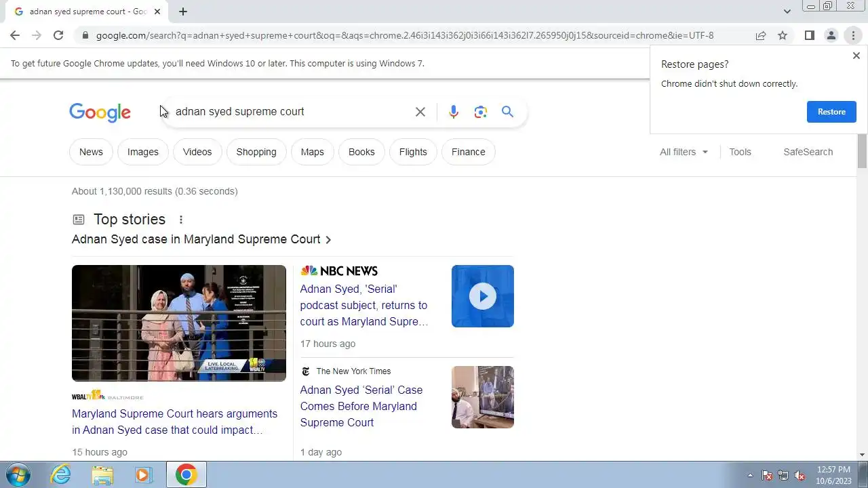Screen dimensions: 868x488
Task: Click the browser back arrow
Action: [x=15, y=35]
